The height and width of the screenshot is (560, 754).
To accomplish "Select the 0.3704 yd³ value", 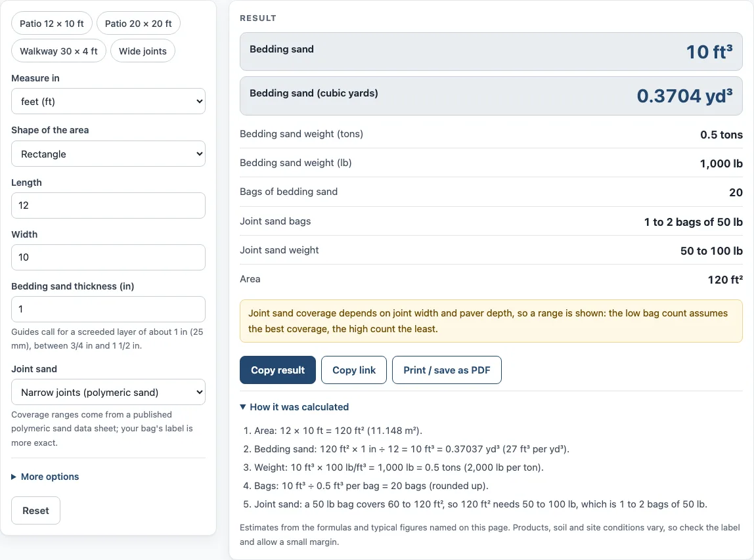I will pyautogui.click(x=685, y=96).
